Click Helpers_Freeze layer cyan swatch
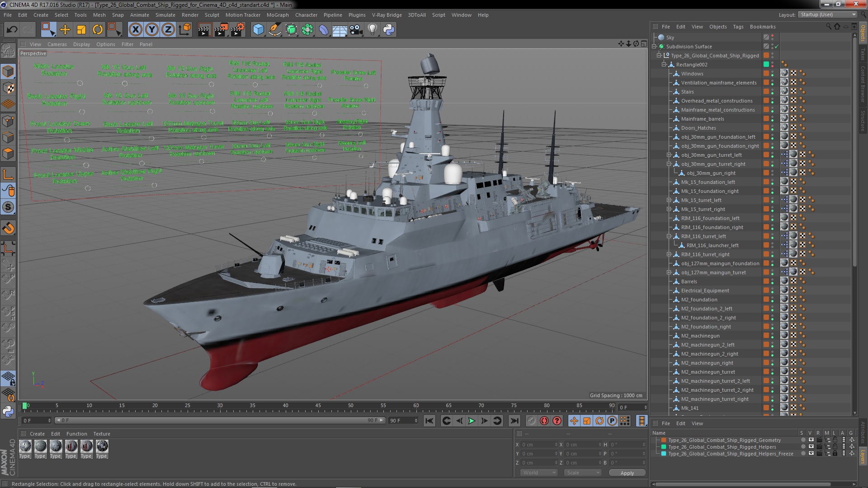Screen dimensions: 868x488 point(664,454)
